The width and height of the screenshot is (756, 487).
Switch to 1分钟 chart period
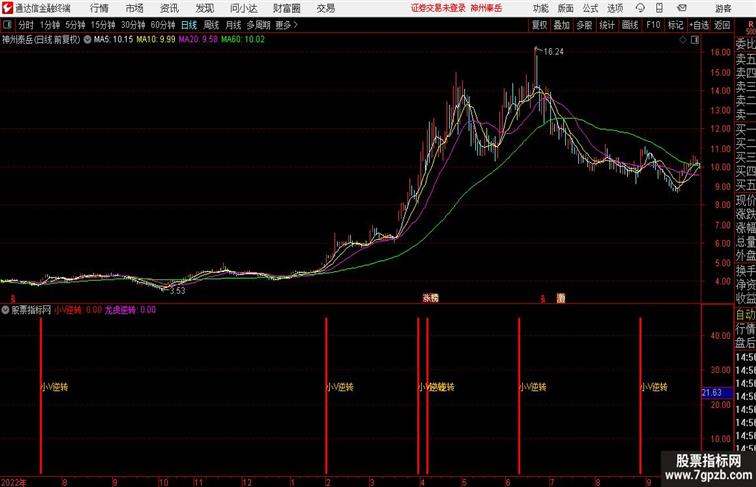point(50,25)
